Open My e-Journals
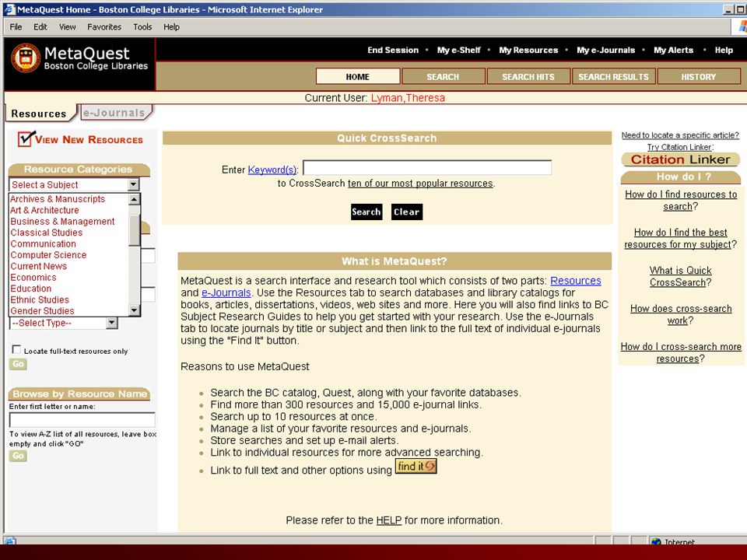Screen dimensions: 747x560 pyautogui.click(x=605, y=50)
